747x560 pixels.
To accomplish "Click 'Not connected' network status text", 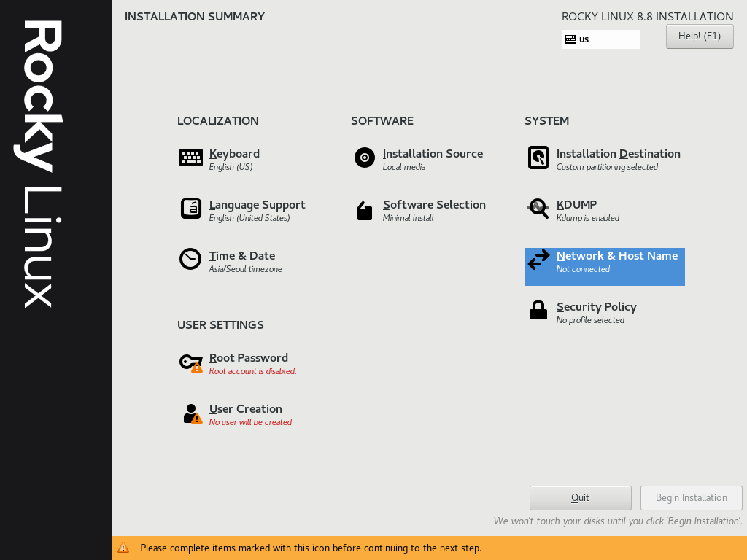I will 583,269.
